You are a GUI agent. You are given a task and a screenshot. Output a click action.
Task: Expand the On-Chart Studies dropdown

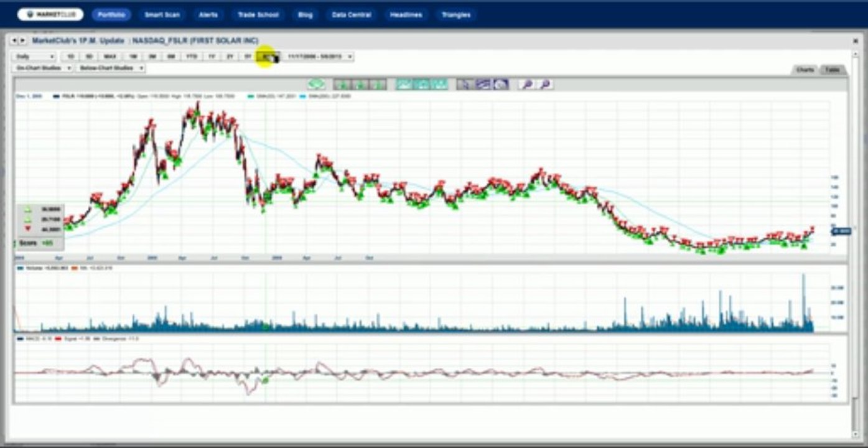point(43,68)
